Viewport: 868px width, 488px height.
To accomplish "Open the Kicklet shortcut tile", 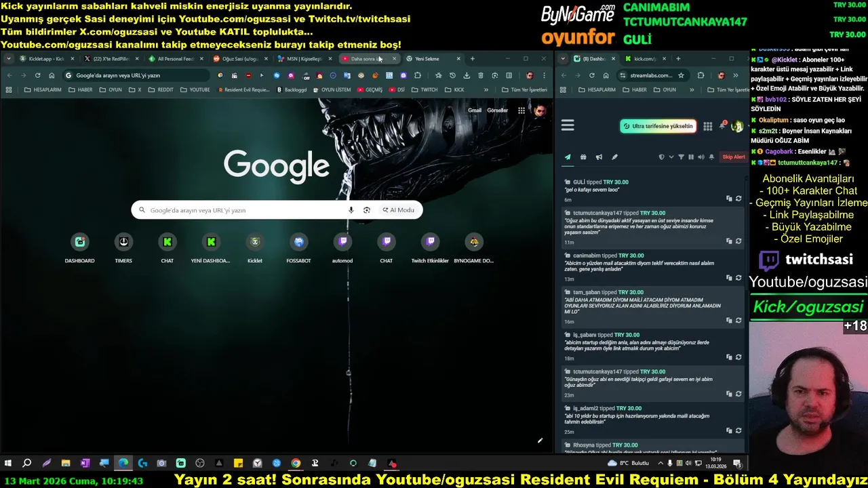I will click(x=255, y=247).
